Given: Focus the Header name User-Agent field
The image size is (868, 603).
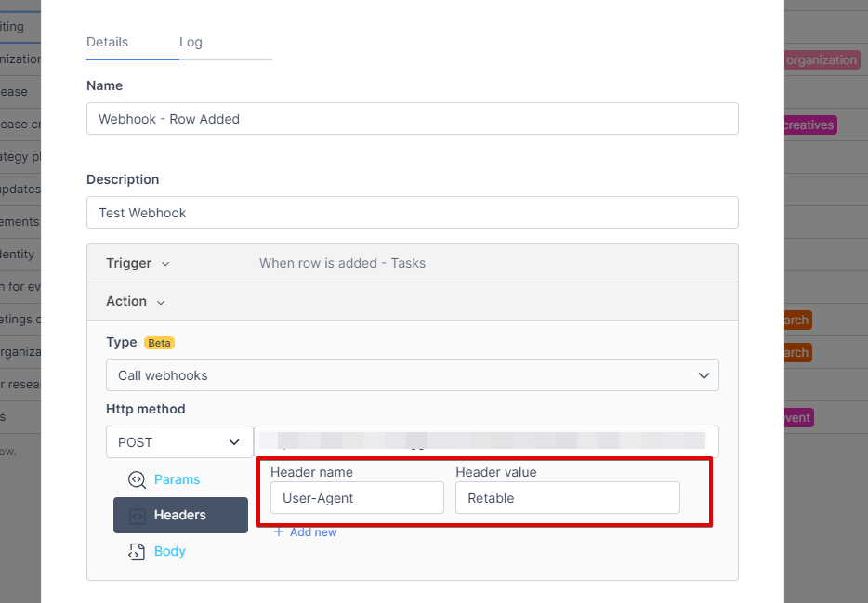Looking at the screenshot, I should 357,498.
